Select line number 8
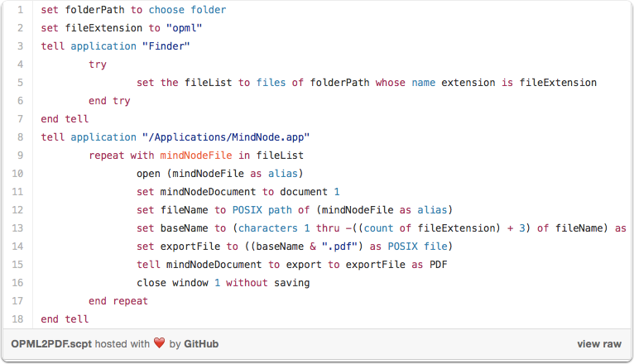634x364 pixels. click(20, 137)
